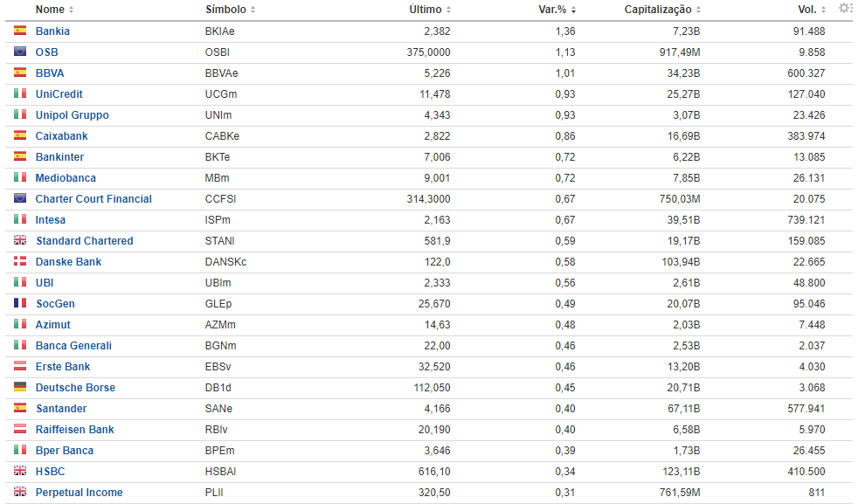This screenshot has width=858, height=504.
Task: Open the table settings gear icon
Action: 844,9
